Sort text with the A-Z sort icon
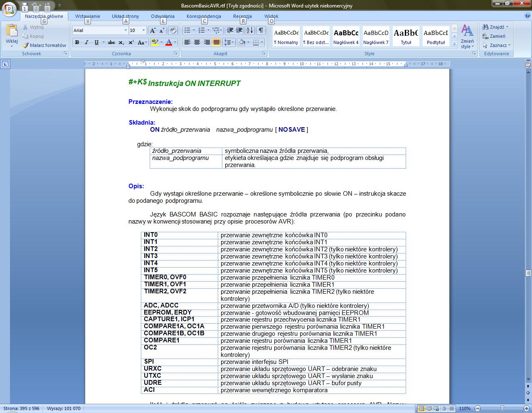Viewport: 532px width, 413px height. 249,30
